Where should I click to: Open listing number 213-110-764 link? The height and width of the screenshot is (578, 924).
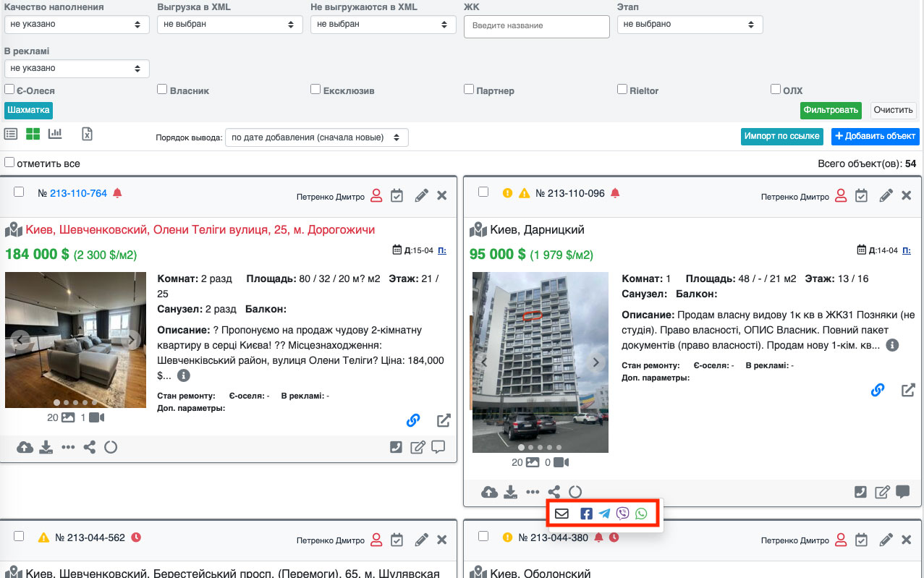(78, 193)
